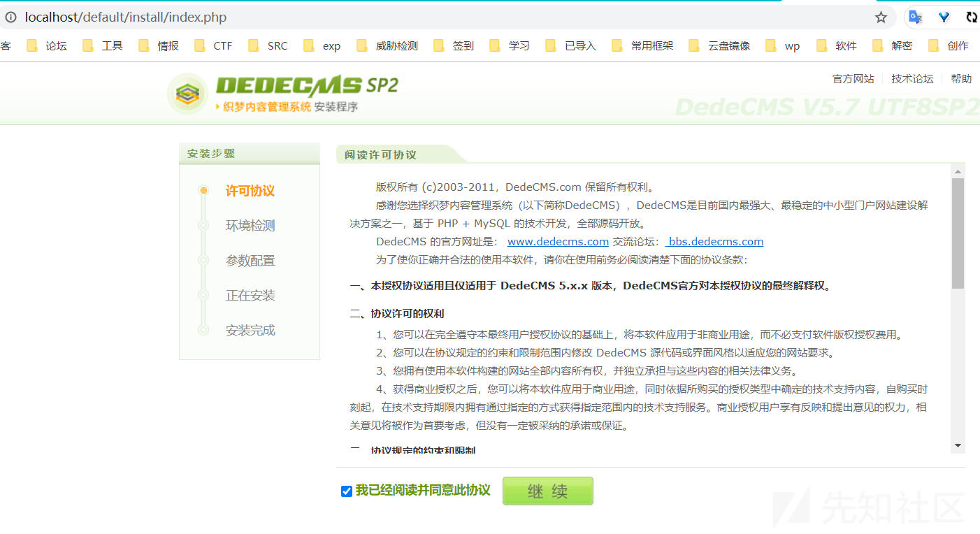This screenshot has height=534, width=980.
Task: Open the 解密 bookmark folder
Action: [892, 45]
